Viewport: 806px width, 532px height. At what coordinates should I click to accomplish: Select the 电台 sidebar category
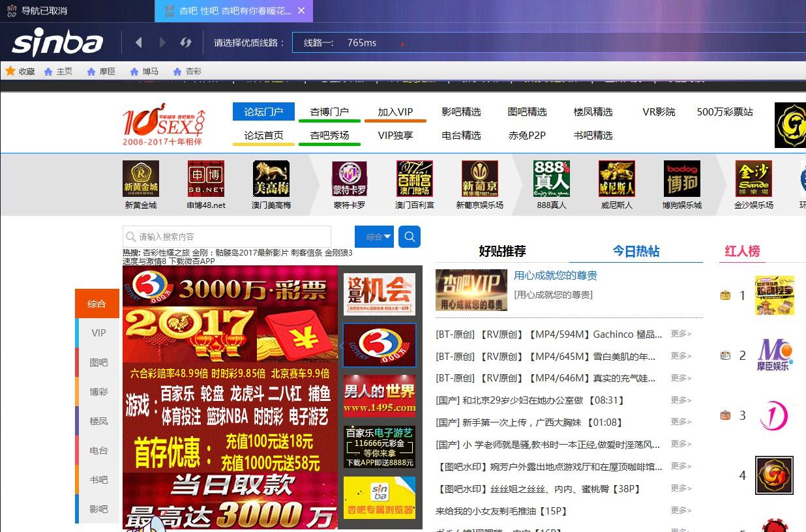pos(97,451)
